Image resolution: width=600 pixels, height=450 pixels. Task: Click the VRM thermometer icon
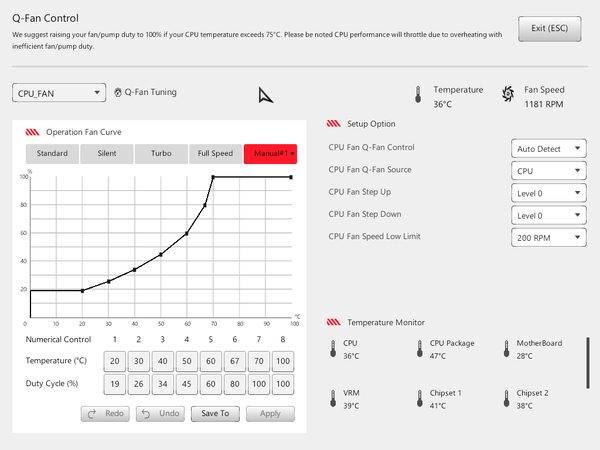(333, 398)
